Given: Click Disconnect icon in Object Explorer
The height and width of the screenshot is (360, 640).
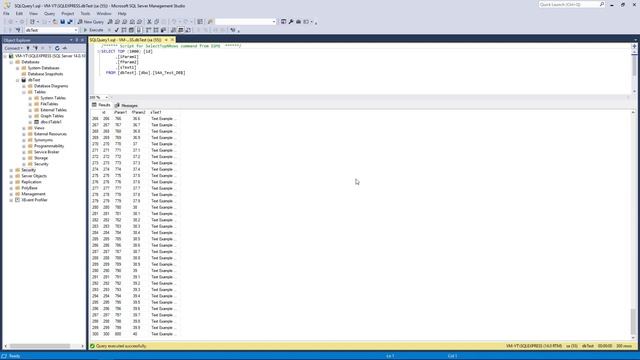Looking at the screenshot, I should point(35,48).
